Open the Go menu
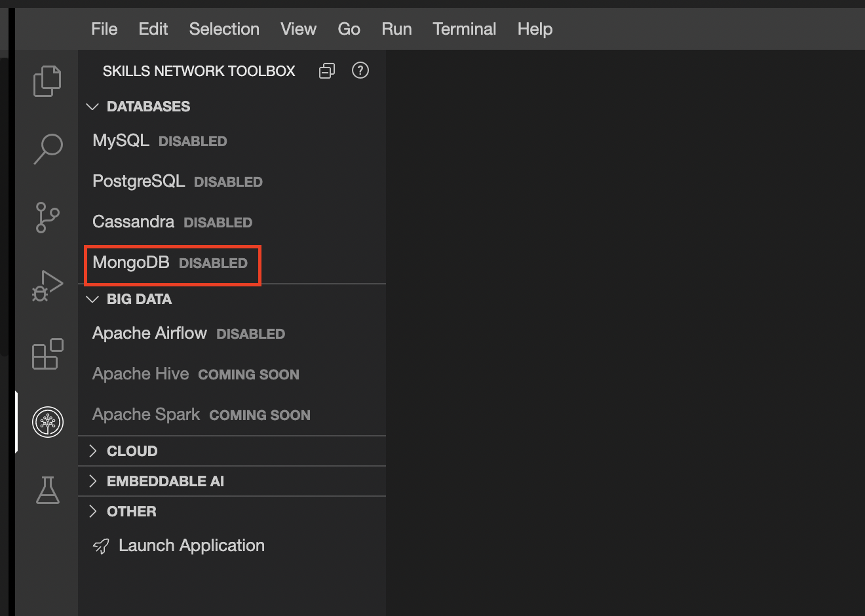This screenshot has width=865, height=616. [349, 29]
